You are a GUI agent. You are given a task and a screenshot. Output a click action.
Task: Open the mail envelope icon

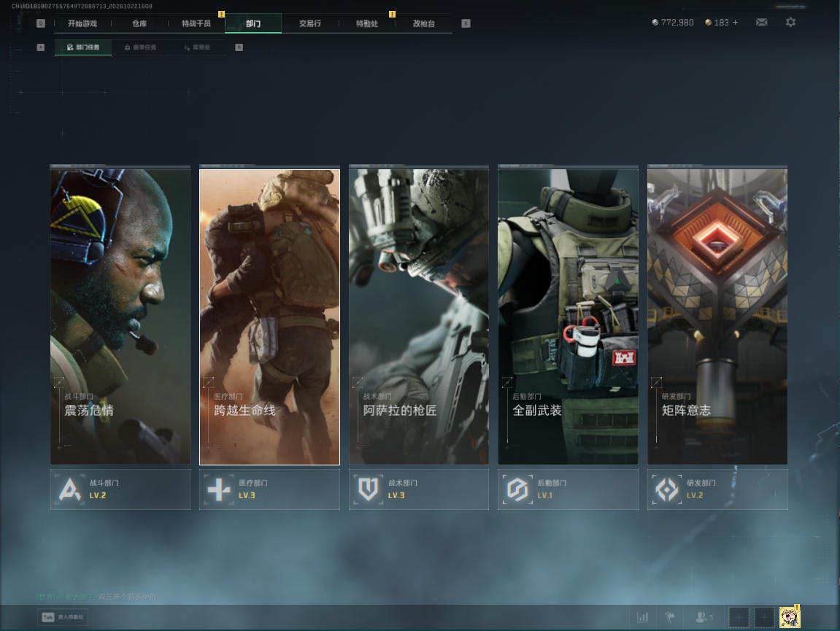(x=761, y=23)
